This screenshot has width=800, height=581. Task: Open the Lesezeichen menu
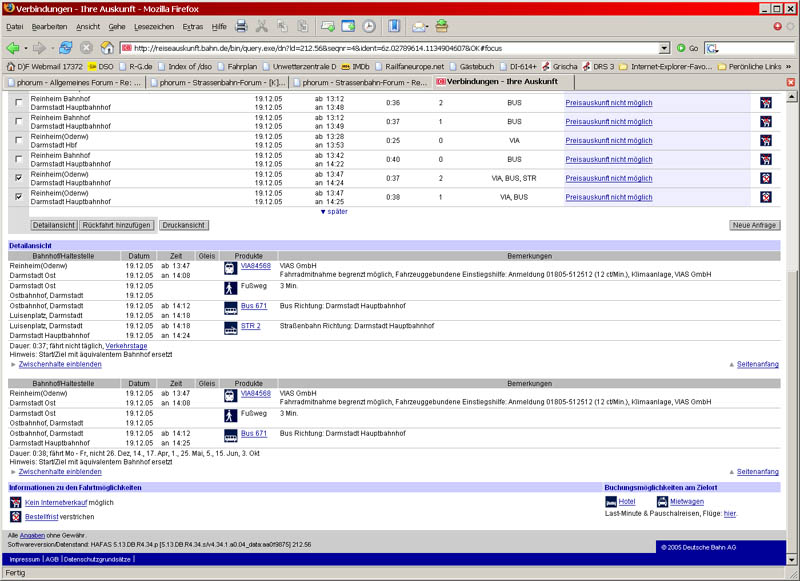(x=153, y=26)
